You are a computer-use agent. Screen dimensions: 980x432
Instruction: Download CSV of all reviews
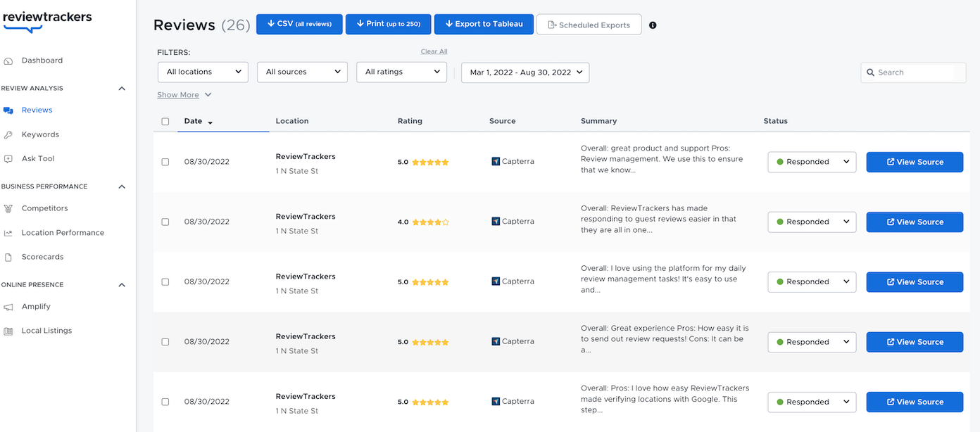point(299,24)
